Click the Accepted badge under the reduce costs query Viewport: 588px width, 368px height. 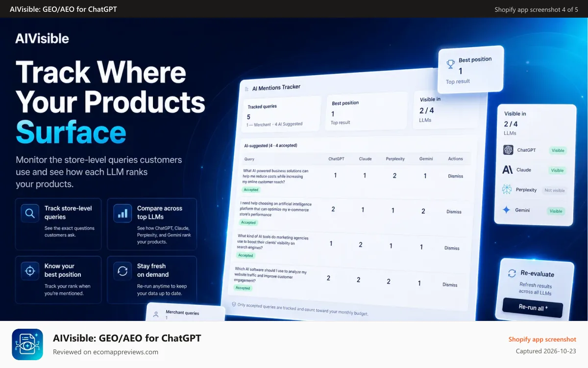pyautogui.click(x=251, y=189)
